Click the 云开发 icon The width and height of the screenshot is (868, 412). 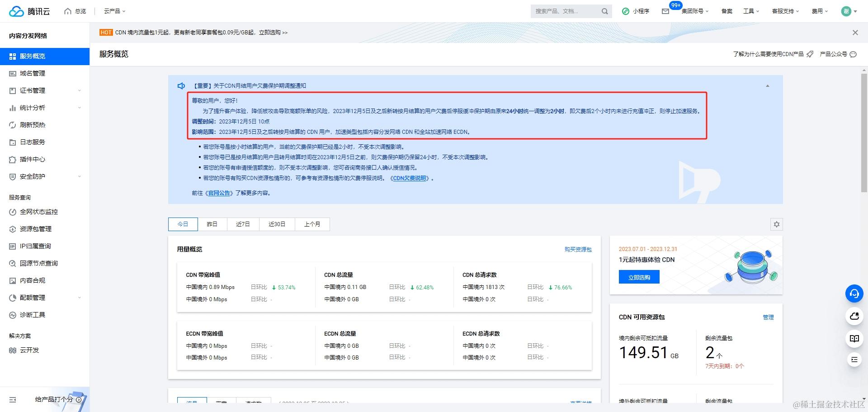(x=13, y=350)
